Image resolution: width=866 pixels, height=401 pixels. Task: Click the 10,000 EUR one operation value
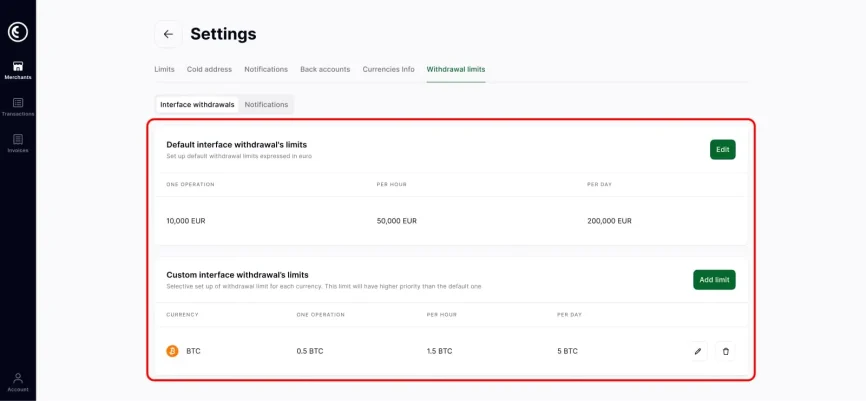click(x=186, y=221)
